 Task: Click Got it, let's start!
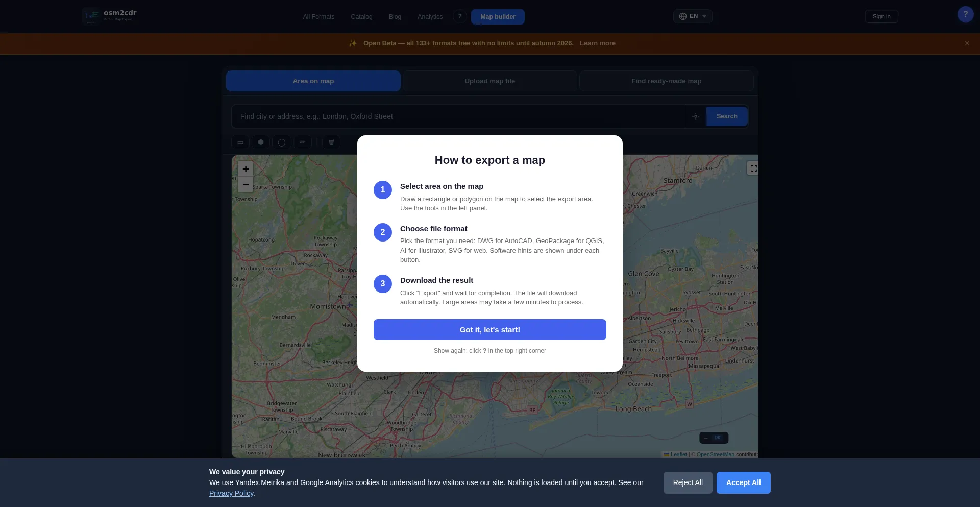click(x=490, y=330)
